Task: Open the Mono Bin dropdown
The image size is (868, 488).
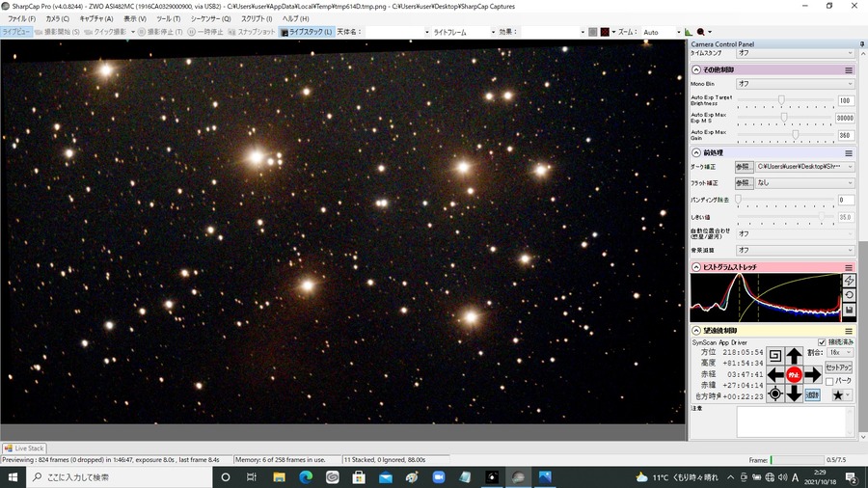Action: (795, 84)
